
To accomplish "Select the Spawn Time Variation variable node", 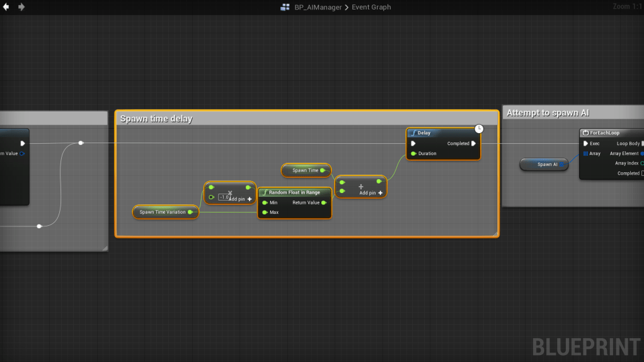I will point(163,213).
